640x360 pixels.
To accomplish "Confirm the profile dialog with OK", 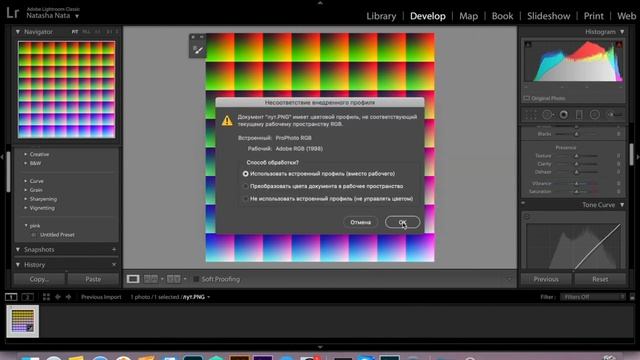I will [402, 222].
